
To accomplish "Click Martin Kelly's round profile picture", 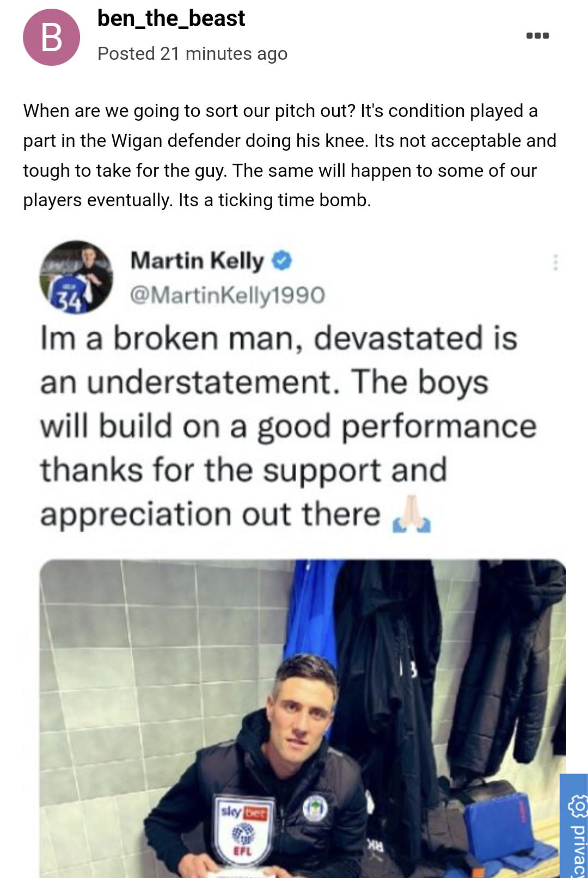I will 76,277.
